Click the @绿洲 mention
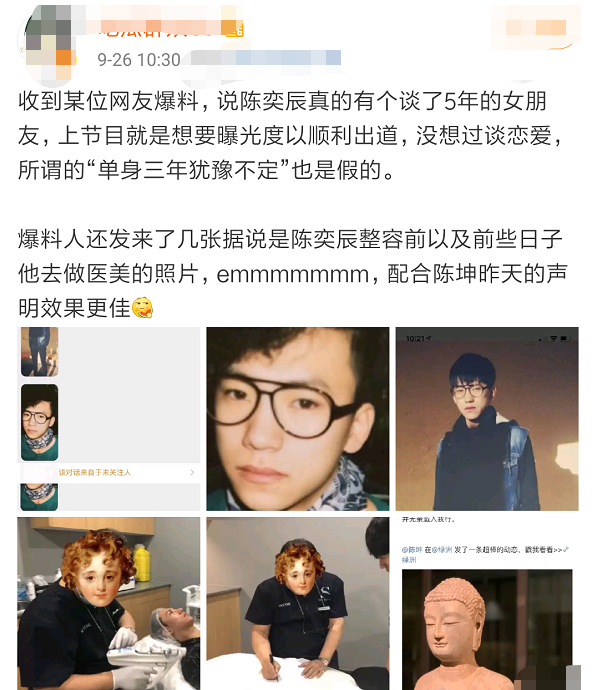The image size is (596, 690). tap(441, 549)
